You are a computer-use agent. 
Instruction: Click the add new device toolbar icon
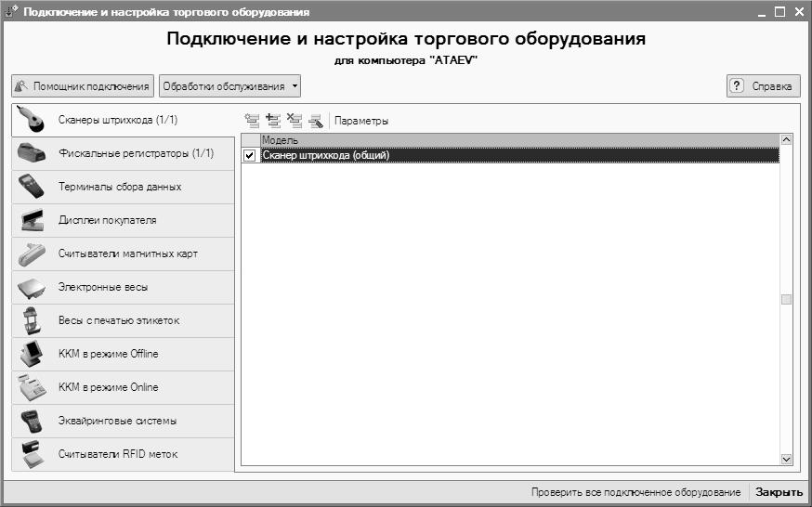click(x=252, y=120)
